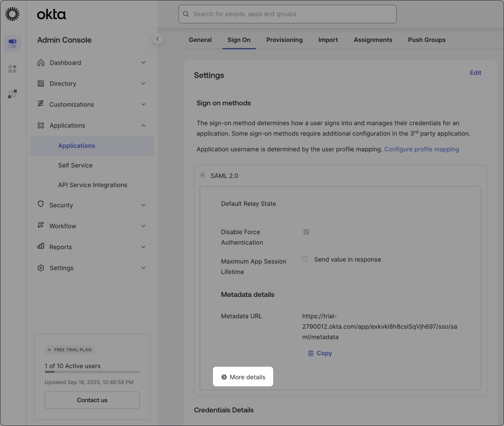The width and height of the screenshot is (504, 426).
Task: Expand the Directory menu chevron
Action: click(143, 84)
